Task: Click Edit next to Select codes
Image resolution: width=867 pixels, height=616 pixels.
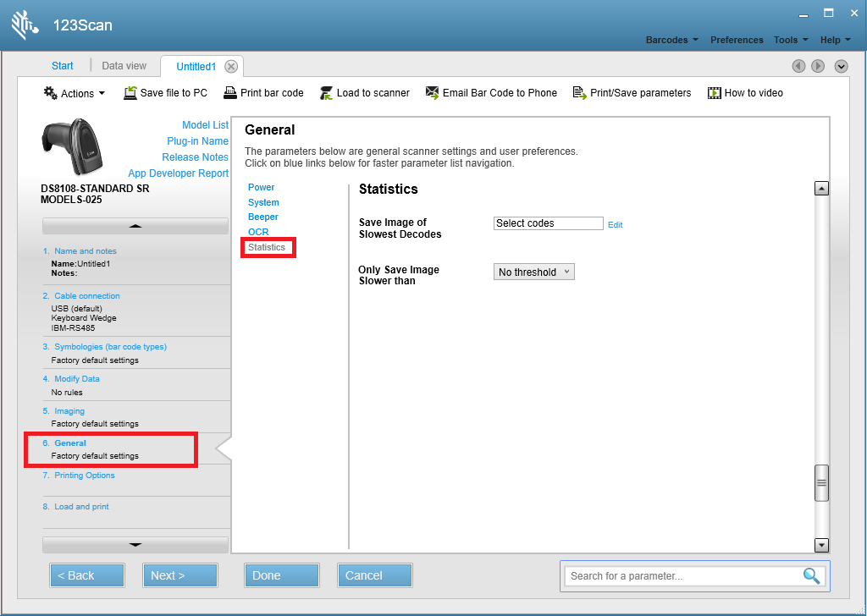Action: pyautogui.click(x=615, y=224)
